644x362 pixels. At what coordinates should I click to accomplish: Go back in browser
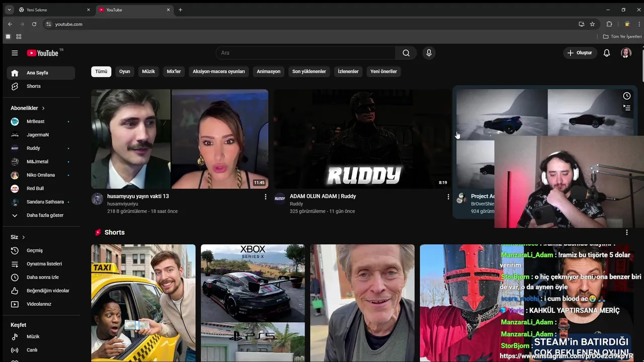[x=10, y=24]
